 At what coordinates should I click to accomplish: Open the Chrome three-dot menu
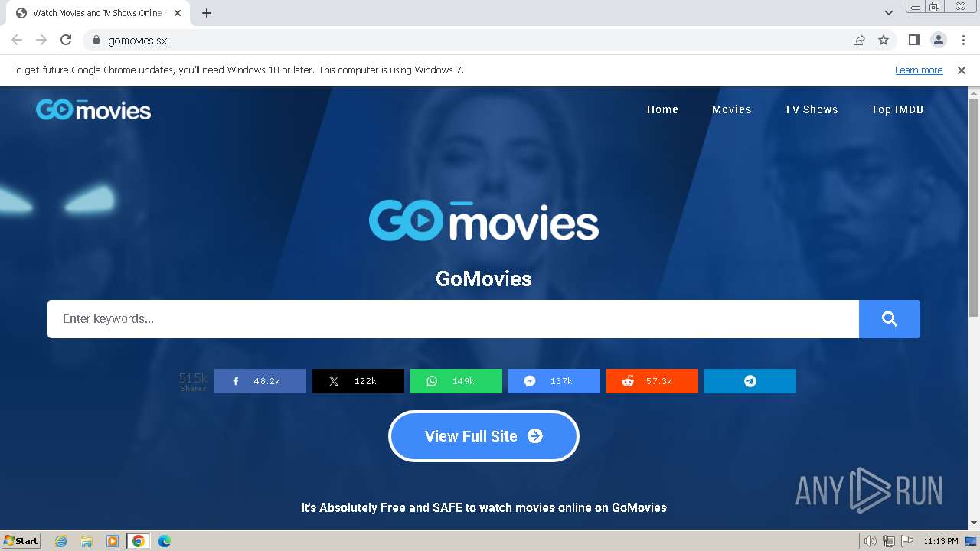click(963, 41)
